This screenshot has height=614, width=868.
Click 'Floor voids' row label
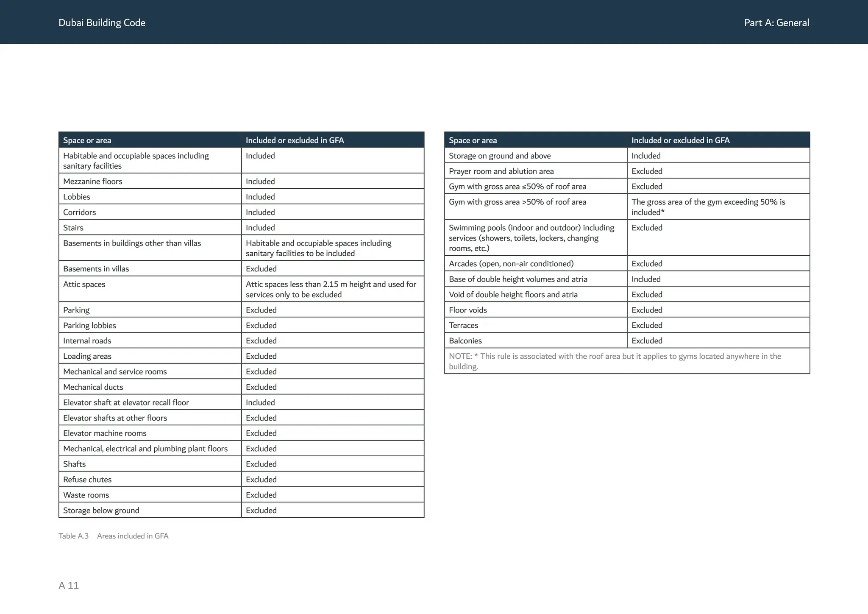468,310
